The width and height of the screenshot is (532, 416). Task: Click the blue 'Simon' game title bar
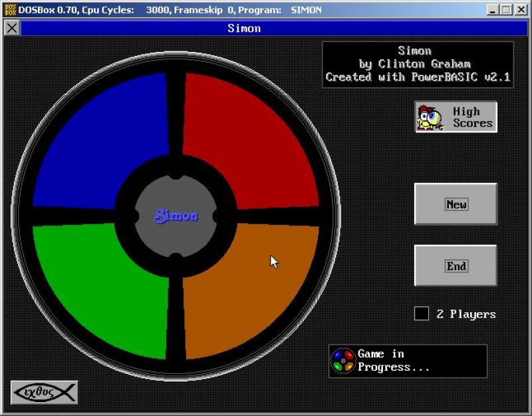(x=274, y=28)
